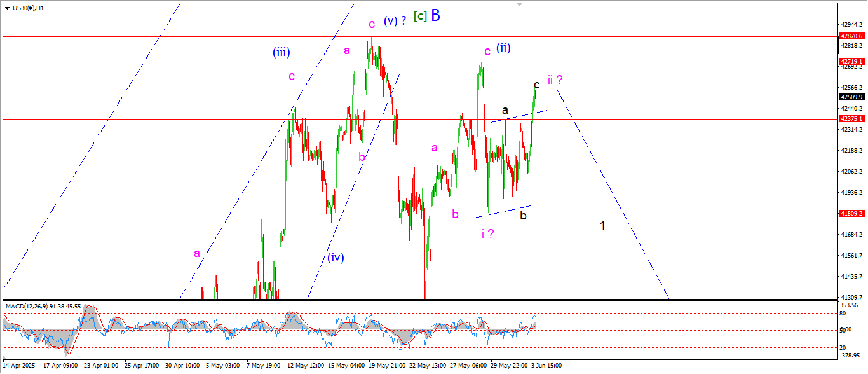Image resolution: width=868 pixels, height=374 pixels.
Task: Click the blue (v) ? wave label
Action: [x=395, y=21]
